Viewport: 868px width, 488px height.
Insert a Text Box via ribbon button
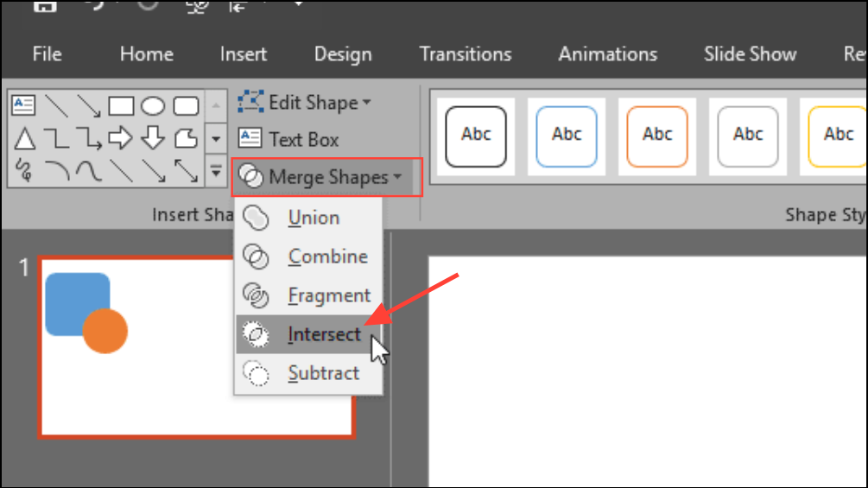point(289,139)
